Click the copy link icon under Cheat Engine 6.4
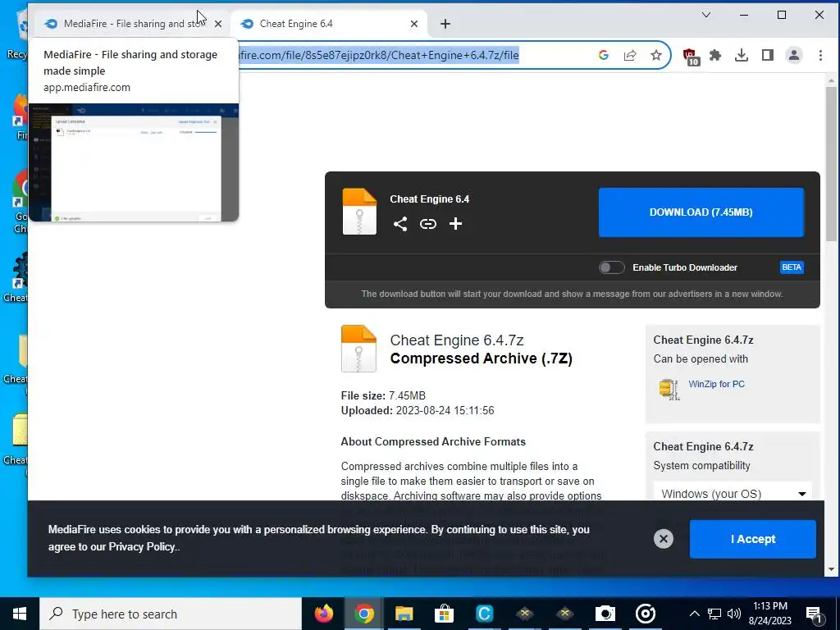Viewport: 840px width, 630px height. pyautogui.click(x=428, y=224)
